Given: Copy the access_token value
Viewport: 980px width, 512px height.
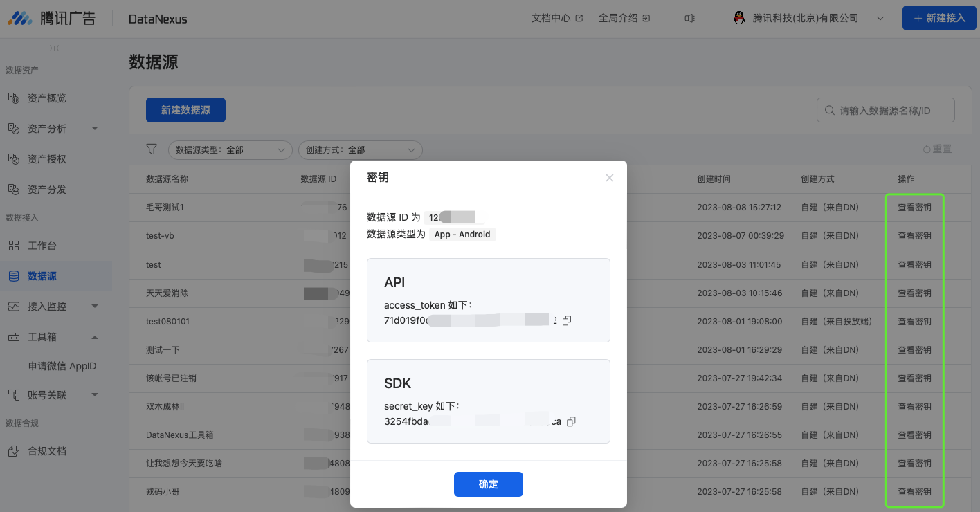Looking at the screenshot, I should (x=567, y=320).
